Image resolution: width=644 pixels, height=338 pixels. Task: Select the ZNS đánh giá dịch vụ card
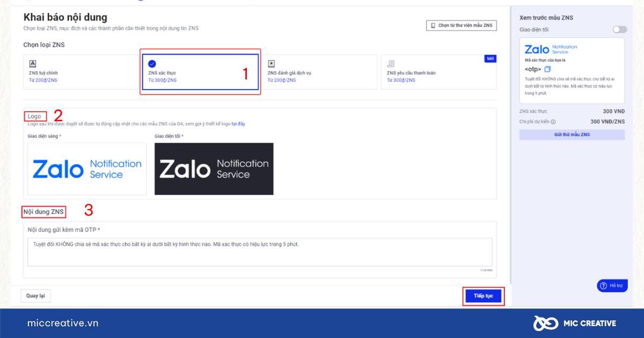pyautogui.click(x=320, y=71)
